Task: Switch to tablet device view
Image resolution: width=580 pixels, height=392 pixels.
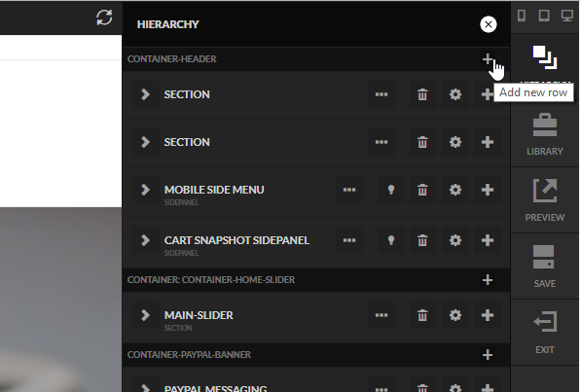Action: pos(544,16)
